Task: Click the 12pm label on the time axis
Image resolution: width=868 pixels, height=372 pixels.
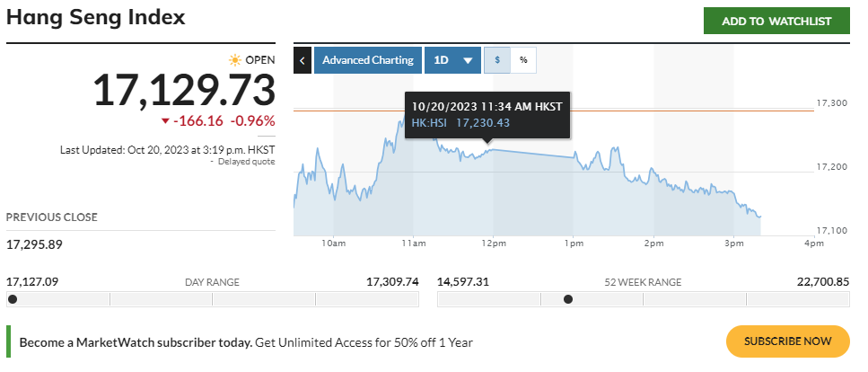Action: pos(493,244)
